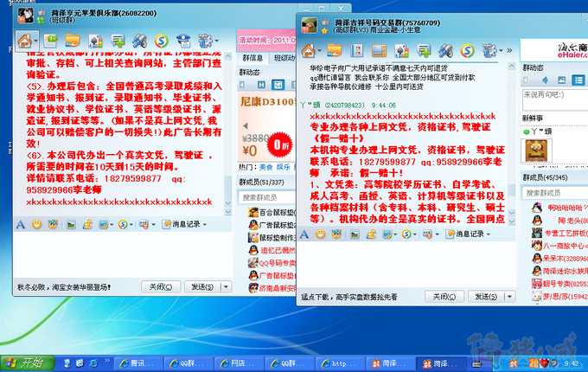588x372 pixels.
Task: Open font A settings in 苹果俱乐部 chat
Action: pyautogui.click(x=21, y=225)
